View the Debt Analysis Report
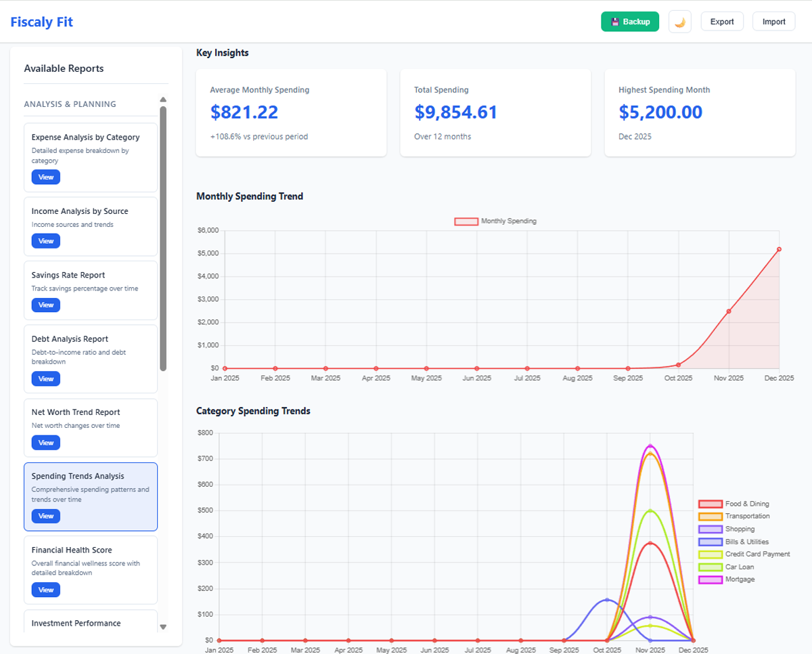The height and width of the screenshot is (654, 812). coord(45,378)
